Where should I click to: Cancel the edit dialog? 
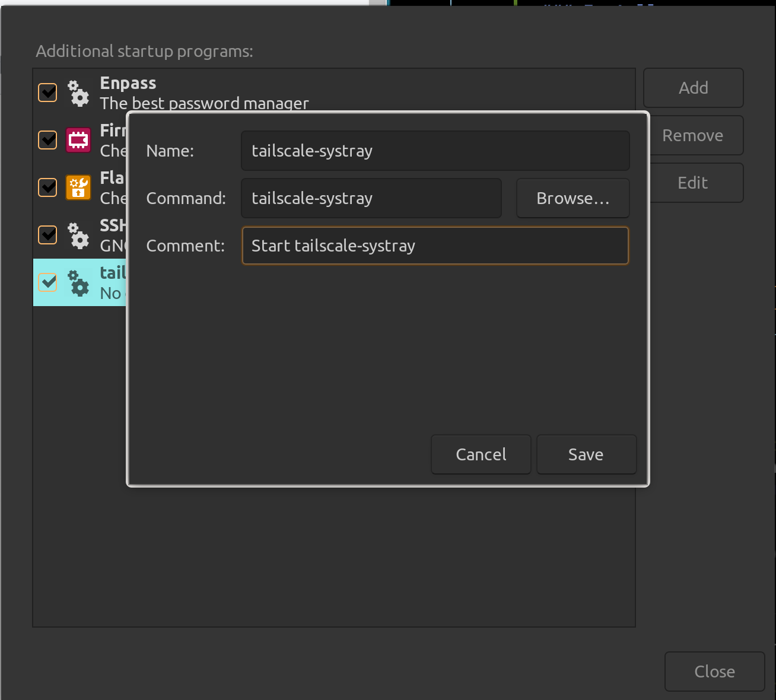[481, 454]
